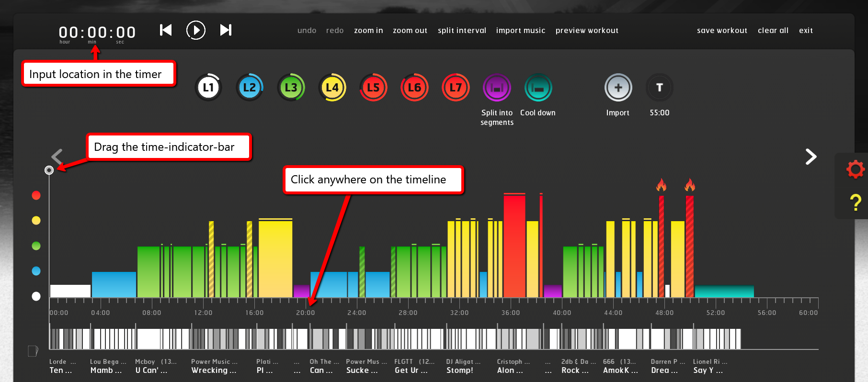Click the red dot on intensity scale
This screenshot has height=382, width=868.
36,195
